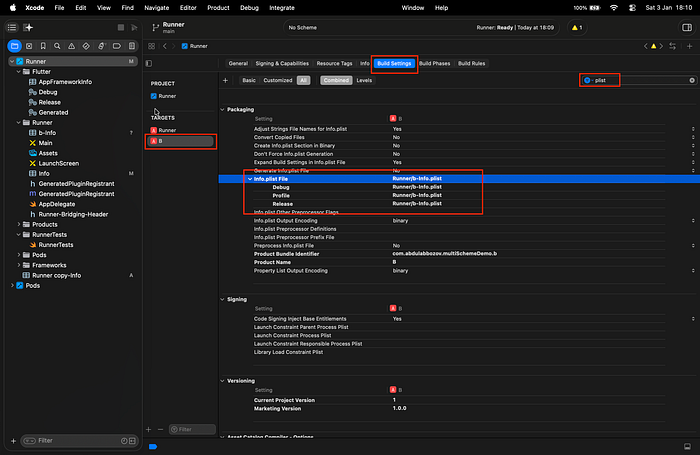The width and height of the screenshot is (700, 455).
Task: Remove the selected target with the minus button
Action: [x=161, y=430]
